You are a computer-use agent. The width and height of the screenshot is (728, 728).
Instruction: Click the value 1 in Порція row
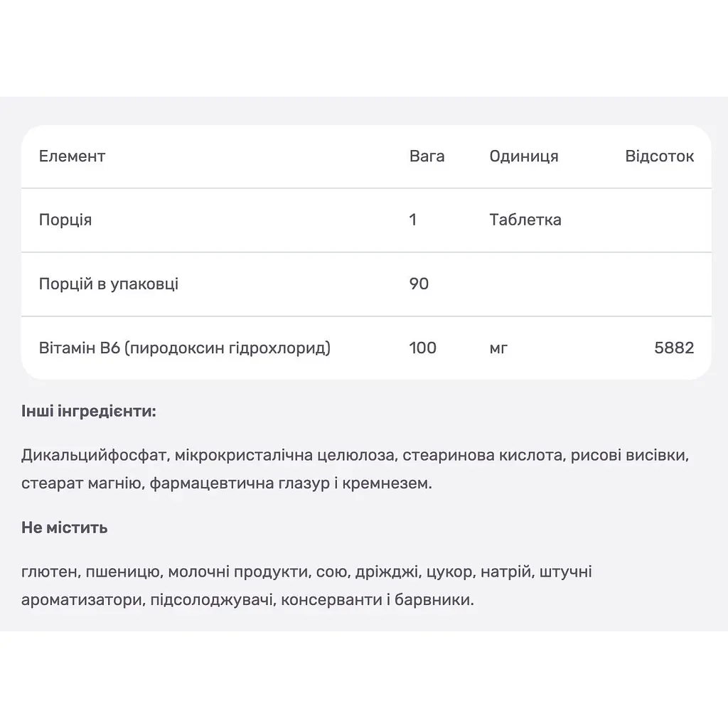click(x=413, y=220)
